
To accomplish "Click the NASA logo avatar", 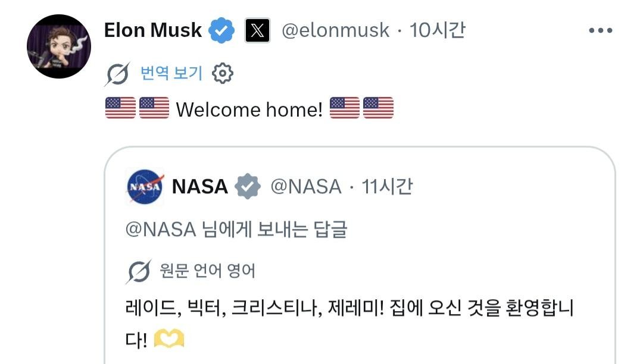I will click(145, 187).
